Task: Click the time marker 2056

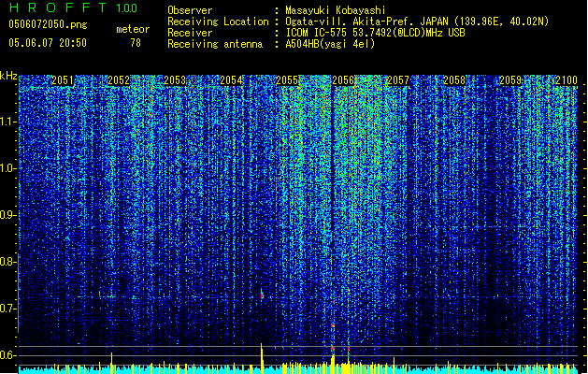Action: [x=343, y=80]
